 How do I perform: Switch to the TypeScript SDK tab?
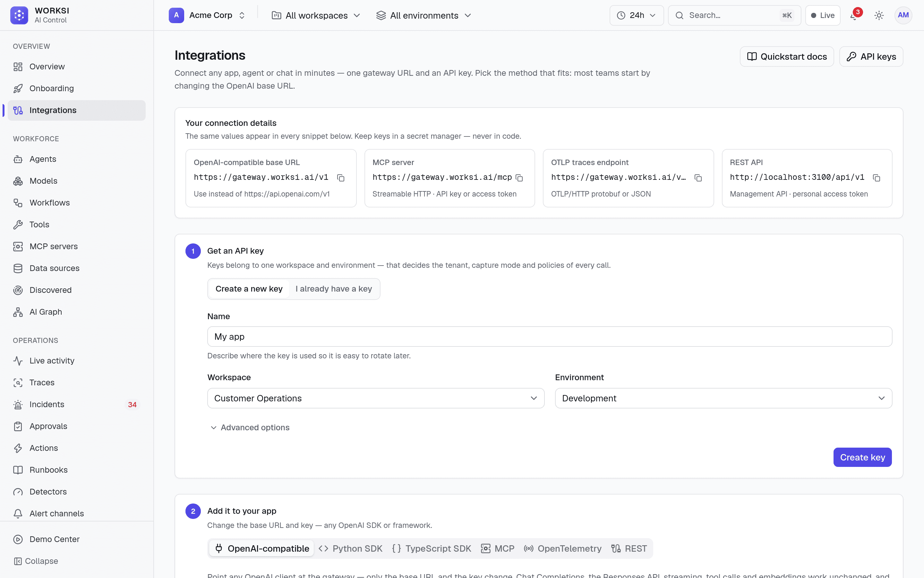click(432, 548)
